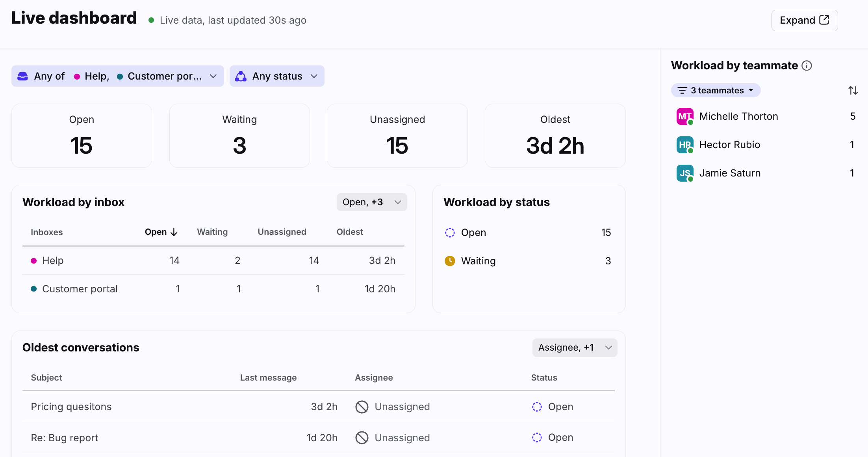Click the green live data indicator dot

[151, 20]
